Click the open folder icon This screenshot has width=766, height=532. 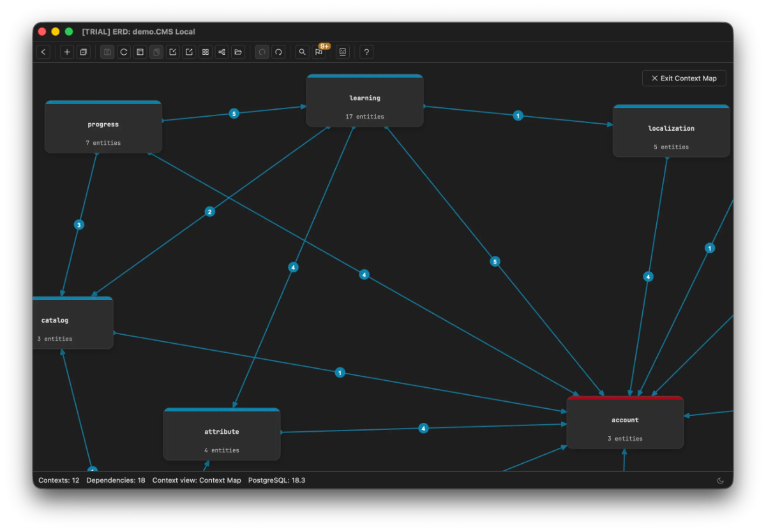coord(238,52)
